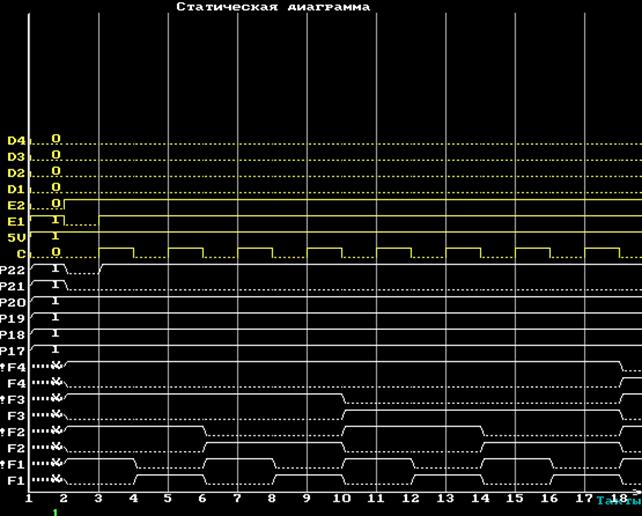This screenshot has width=642, height=516.
Task: Click the 0 value beside D3
Action: 56,155
